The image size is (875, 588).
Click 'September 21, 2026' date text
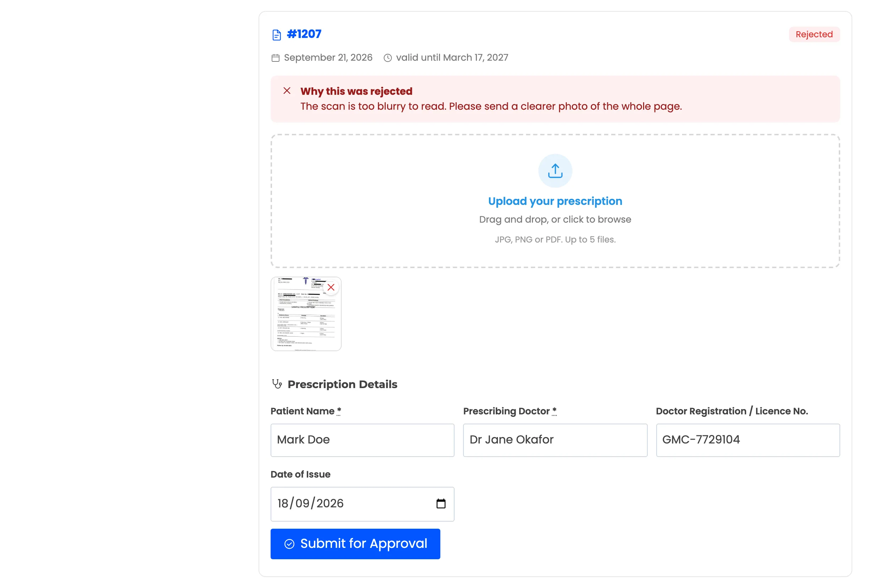click(328, 58)
